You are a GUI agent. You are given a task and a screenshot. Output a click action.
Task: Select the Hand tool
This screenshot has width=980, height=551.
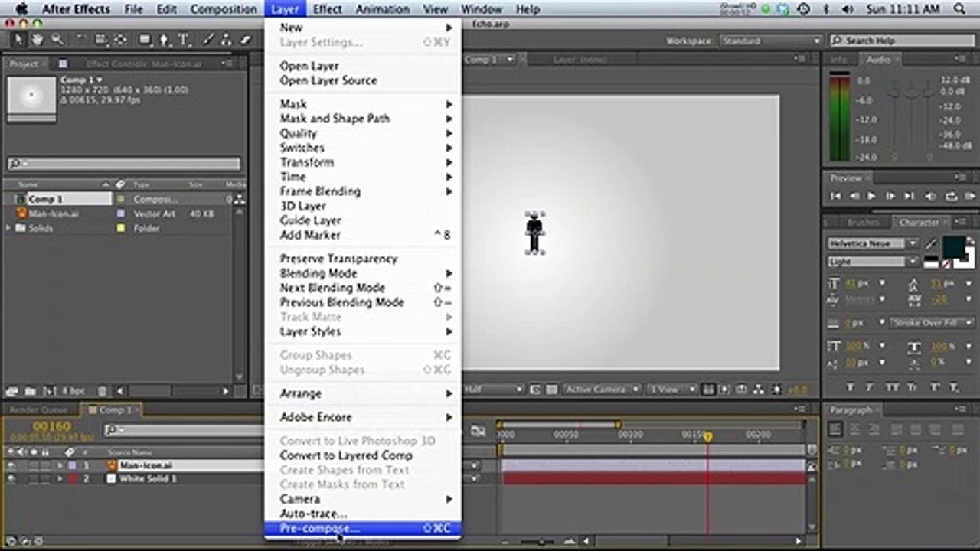pyautogui.click(x=38, y=40)
